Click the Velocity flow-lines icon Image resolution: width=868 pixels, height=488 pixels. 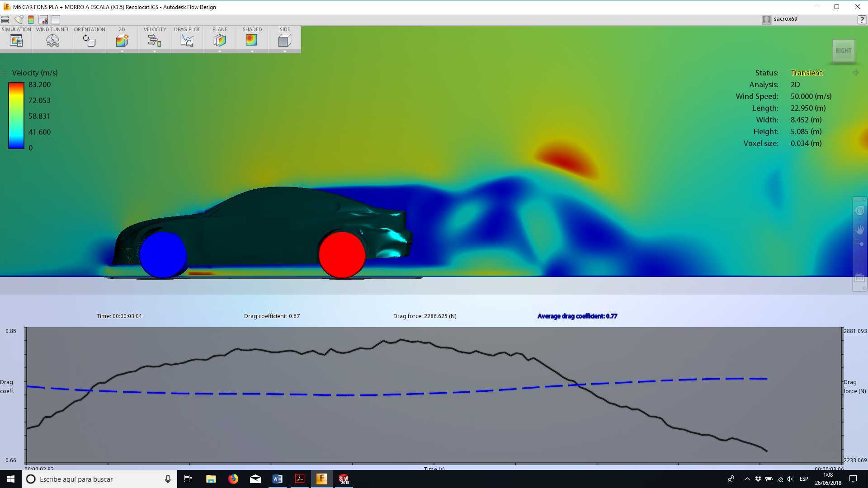pos(155,40)
